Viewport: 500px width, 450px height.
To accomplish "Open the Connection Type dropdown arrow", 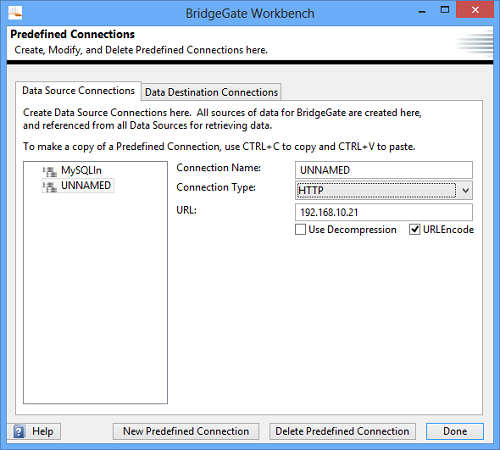I will point(465,191).
